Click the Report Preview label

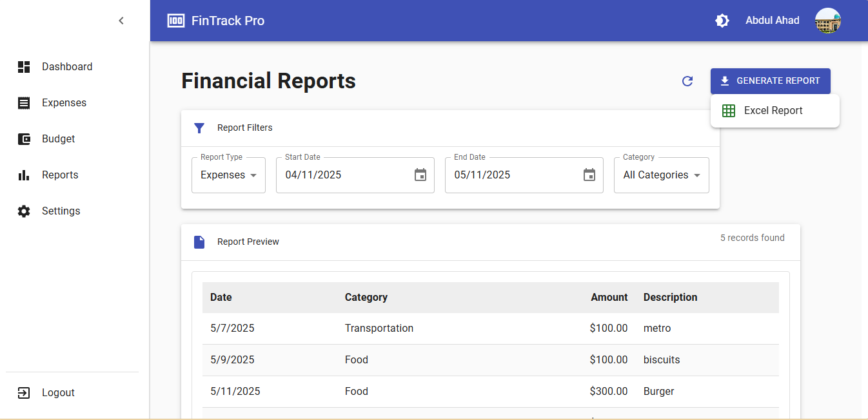(248, 242)
